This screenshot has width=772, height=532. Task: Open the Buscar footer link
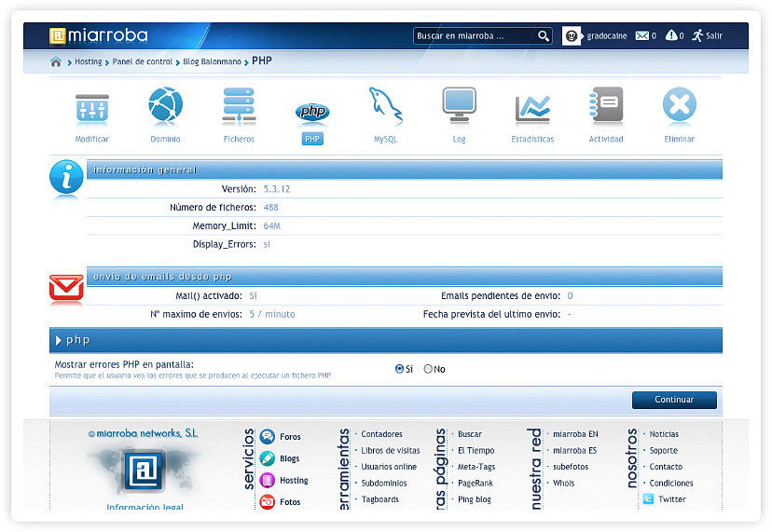470,434
